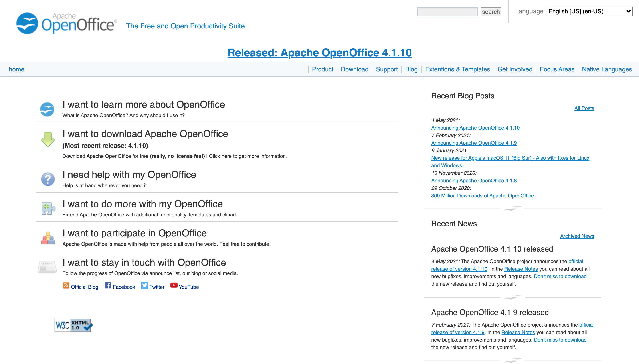The image size is (639, 364).
Task: Open Extentions & Templates menu item
Action: 457,69
